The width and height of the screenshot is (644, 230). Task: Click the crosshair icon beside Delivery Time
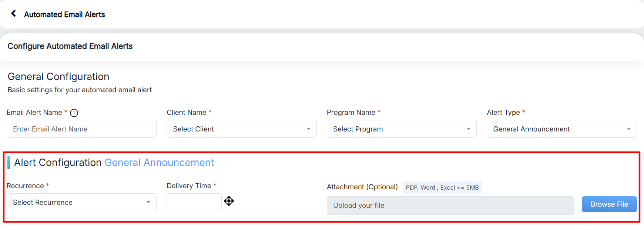click(229, 201)
